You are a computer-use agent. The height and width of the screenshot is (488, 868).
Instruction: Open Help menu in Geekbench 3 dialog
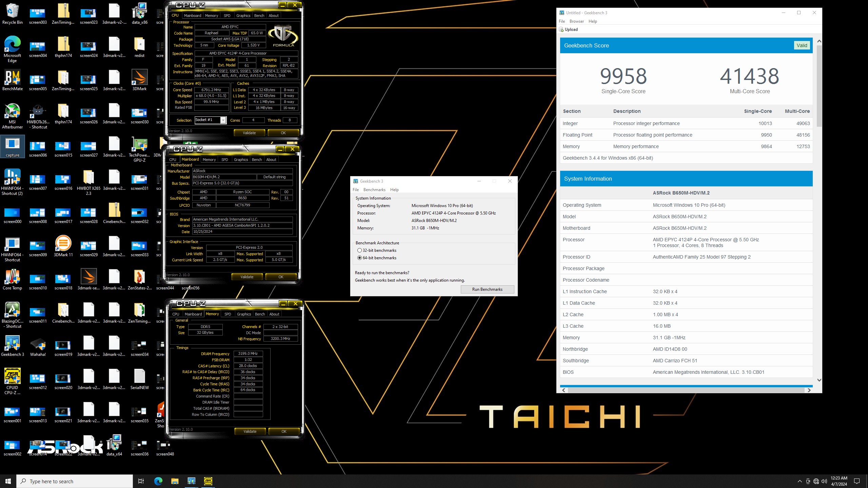[394, 190]
